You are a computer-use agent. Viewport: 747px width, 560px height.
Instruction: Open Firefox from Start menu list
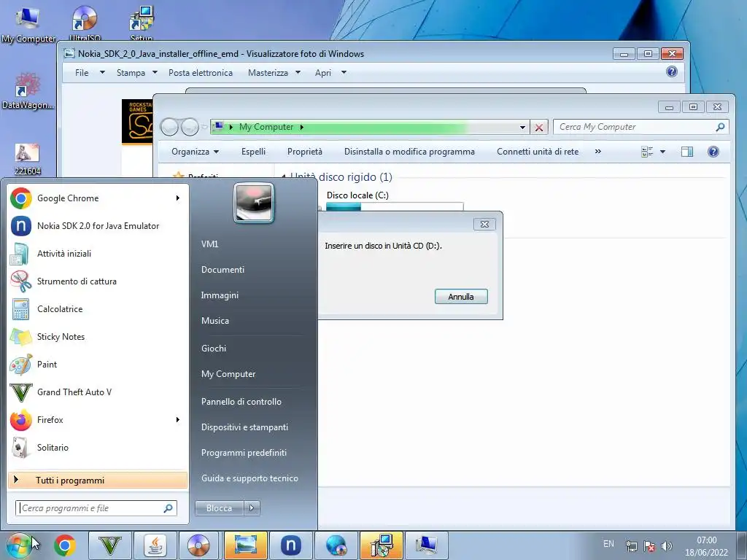point(98,419)
